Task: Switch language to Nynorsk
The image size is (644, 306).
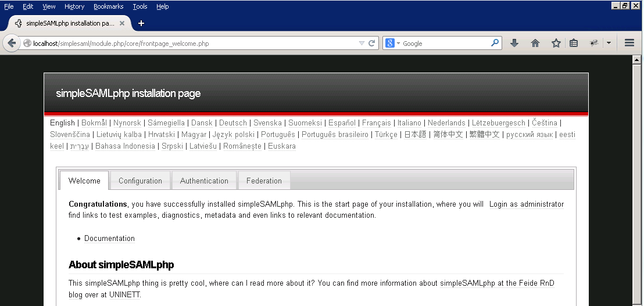Action: click(127, 123)
